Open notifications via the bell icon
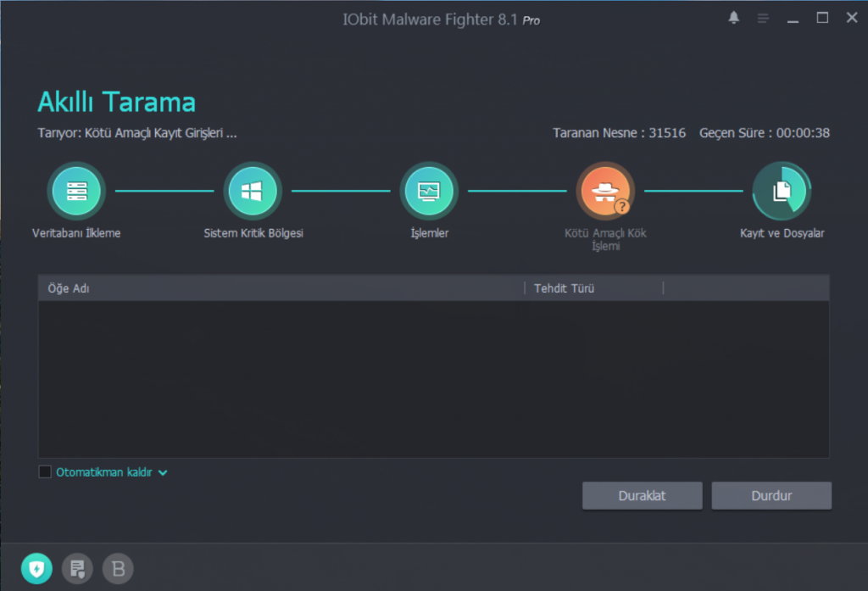Viewport: 868px width, 591px height. click(734, 19)
